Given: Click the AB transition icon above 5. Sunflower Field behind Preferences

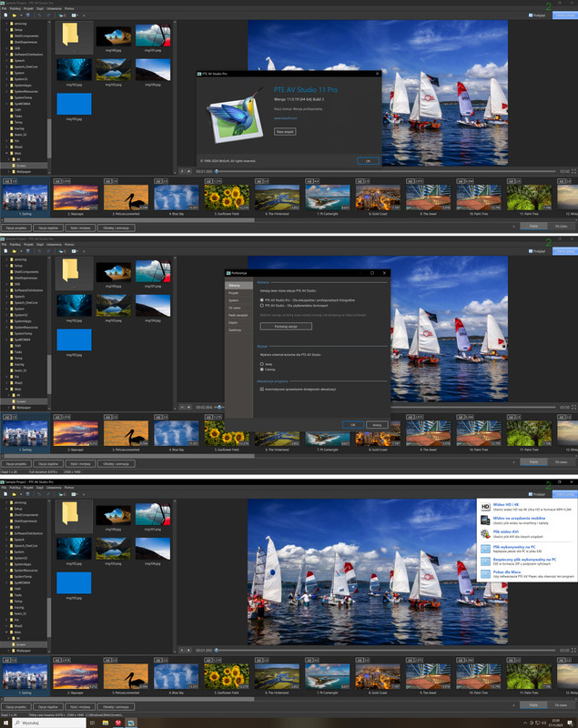Looking at the screenshot, I should pyautogui.click(x=209, y=417).
